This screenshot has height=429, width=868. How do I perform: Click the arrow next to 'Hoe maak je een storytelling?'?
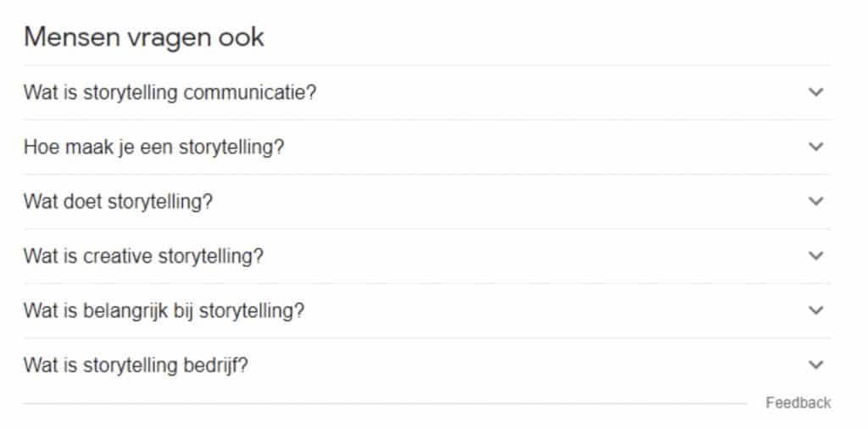[815, 147]
